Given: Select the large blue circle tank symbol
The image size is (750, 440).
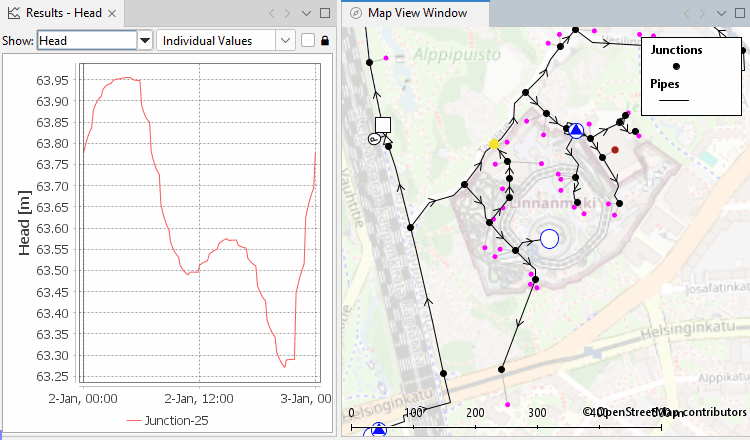Looking at the screenshot, I should pos(548,238).
